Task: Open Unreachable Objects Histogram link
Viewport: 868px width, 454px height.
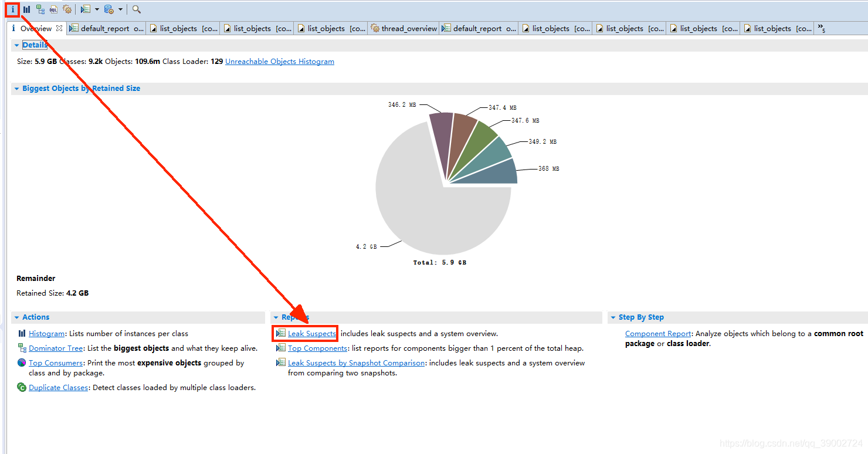Action: click(x=280, y=62)
